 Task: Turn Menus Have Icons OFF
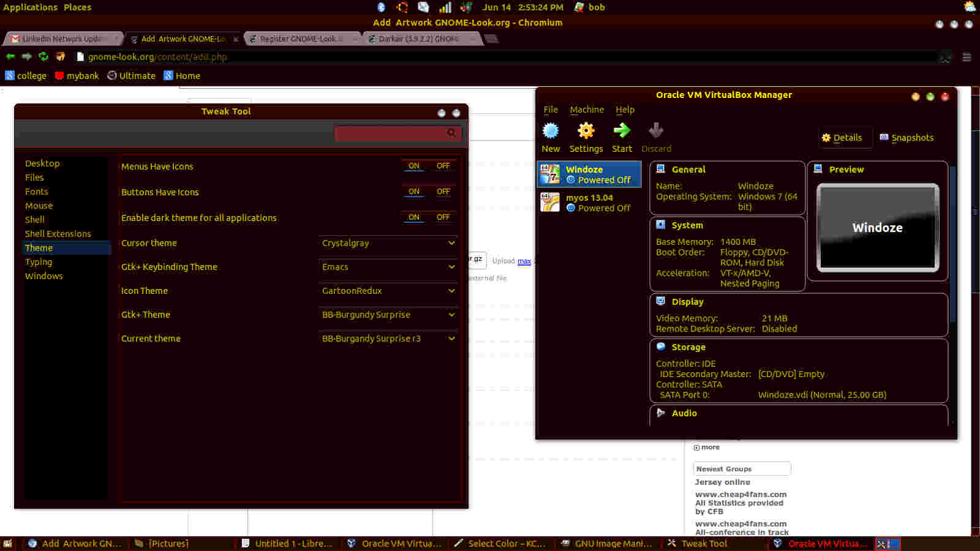pyautogui.click(x=443, y=166)
